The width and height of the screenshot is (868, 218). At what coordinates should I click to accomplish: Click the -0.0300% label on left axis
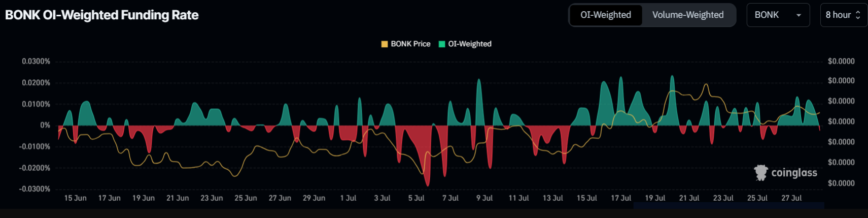click(x=34, y=189)
